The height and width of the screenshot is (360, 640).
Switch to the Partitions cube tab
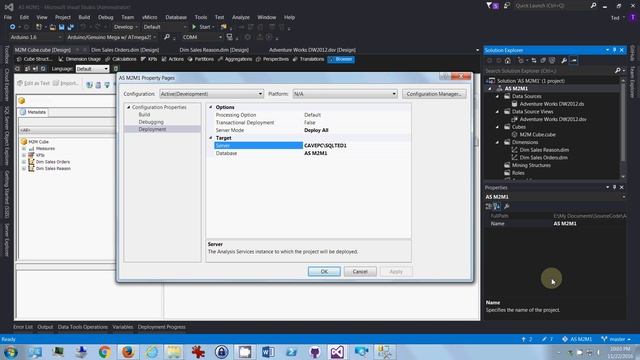(x=200, y=59)
